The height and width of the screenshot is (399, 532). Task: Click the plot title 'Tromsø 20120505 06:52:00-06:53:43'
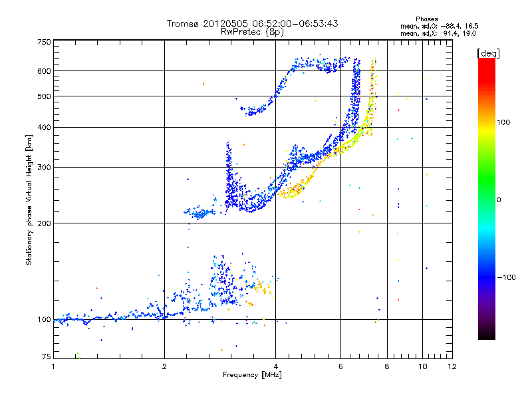tap(252, 23)
